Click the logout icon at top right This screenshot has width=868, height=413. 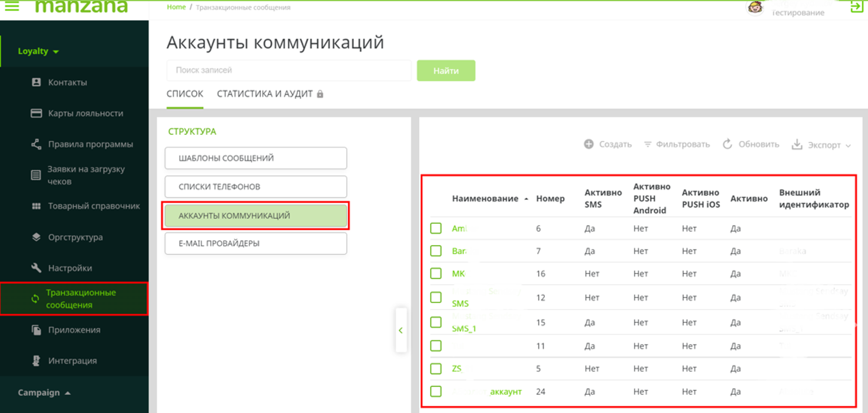(x=857, y=7)
